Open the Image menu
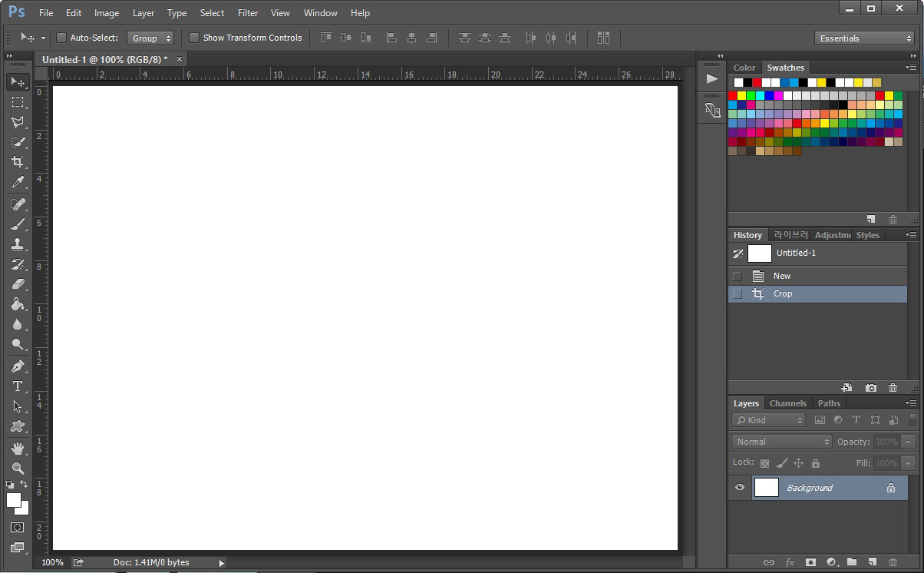924x573 pixels. [x=107, y=13]
